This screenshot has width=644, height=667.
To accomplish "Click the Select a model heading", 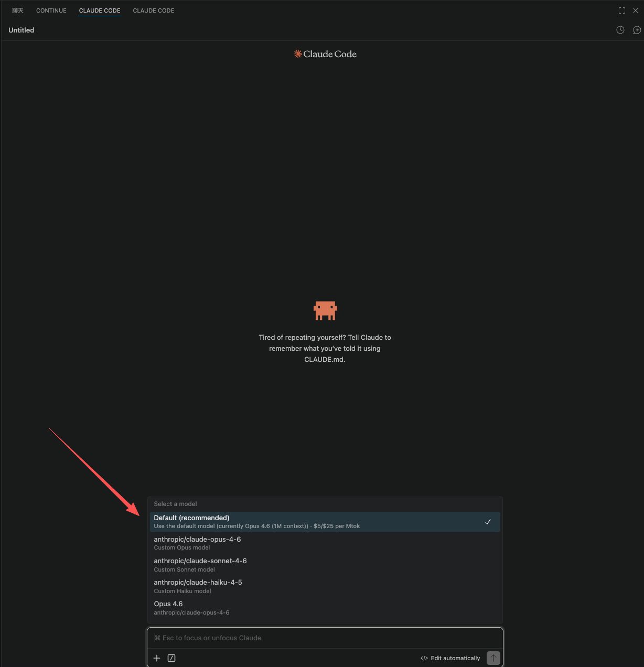I will click(x=175, y=504).
